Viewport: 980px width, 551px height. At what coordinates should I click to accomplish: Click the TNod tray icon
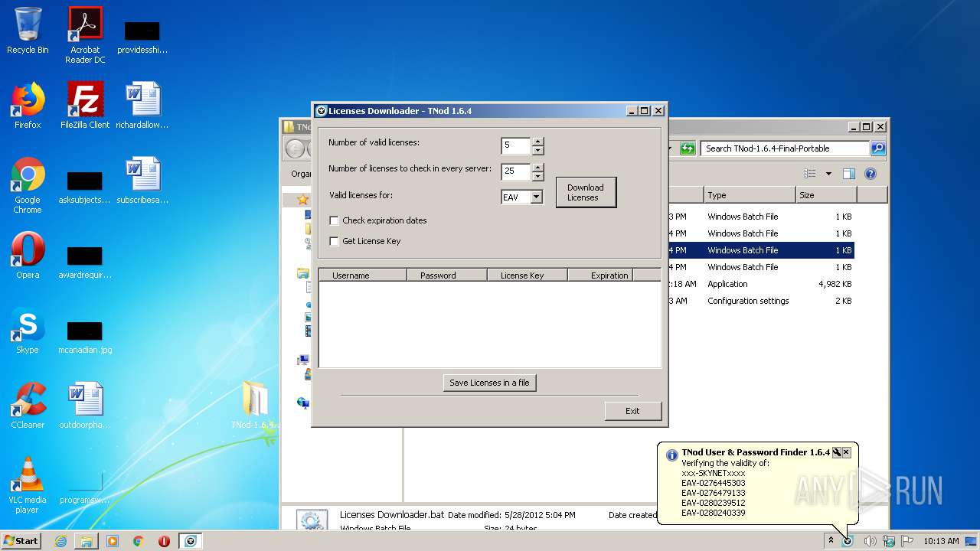point(848,541)
